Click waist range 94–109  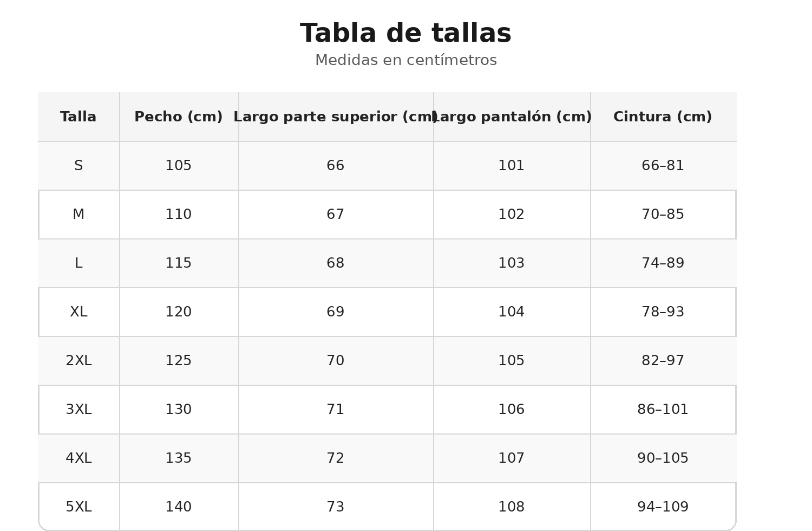tap(663, 507)
